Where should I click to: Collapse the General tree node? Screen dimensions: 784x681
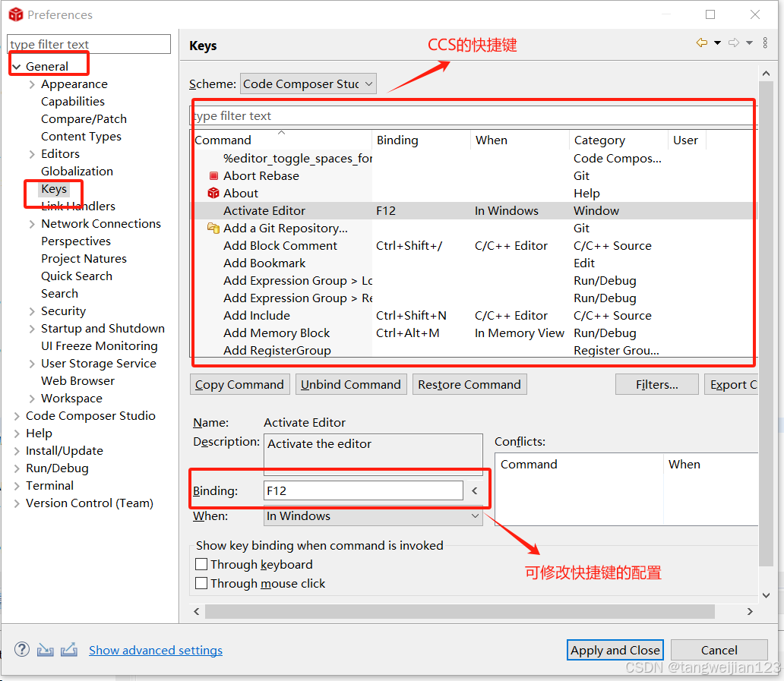(x=17, y=67)
